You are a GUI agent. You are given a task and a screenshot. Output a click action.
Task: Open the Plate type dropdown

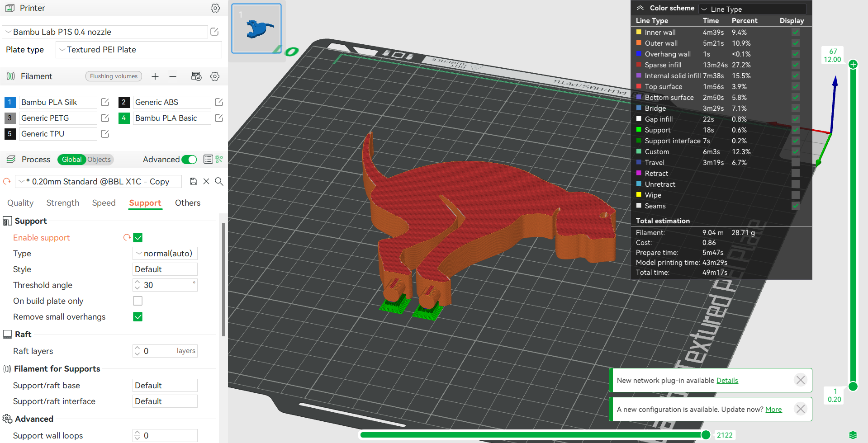pyautogui.click(x=139, y=50)
